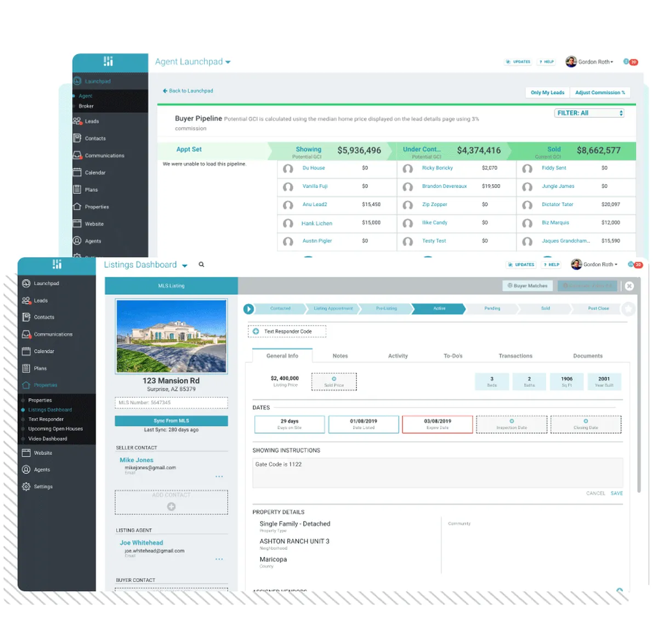658x644 pixels.
Task: Open Video Dashboard submenu item
Action: click(x=48, y=439)
